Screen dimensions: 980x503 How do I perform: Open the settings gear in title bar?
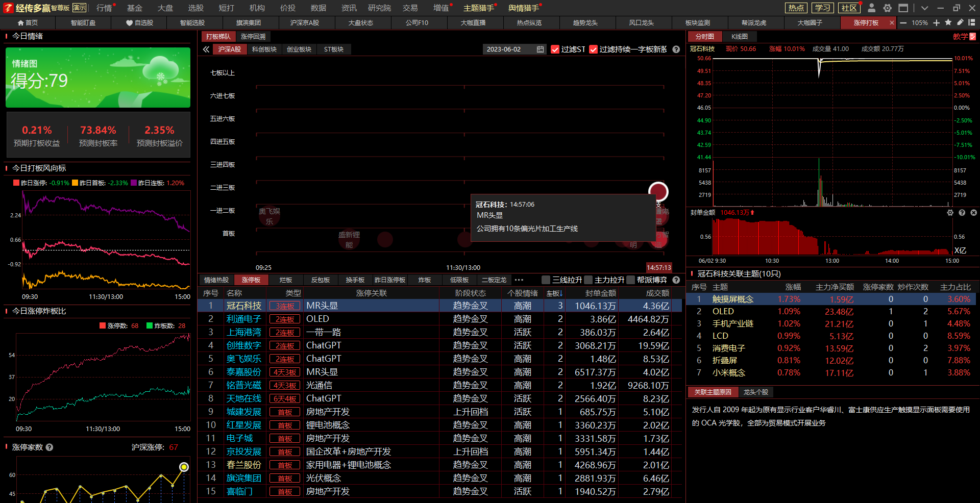888,8
